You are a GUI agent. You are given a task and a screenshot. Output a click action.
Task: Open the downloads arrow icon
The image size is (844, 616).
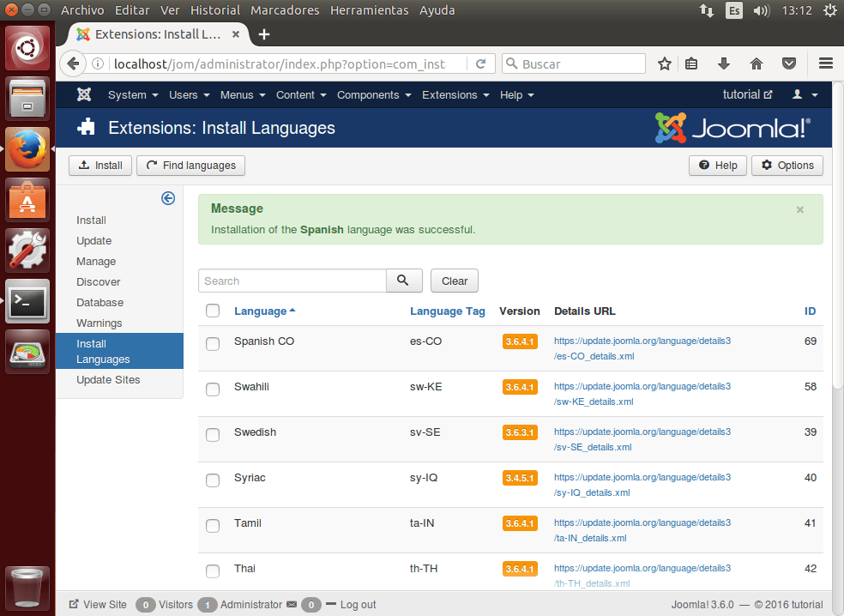pyautogui.click(x=723, y=63)
